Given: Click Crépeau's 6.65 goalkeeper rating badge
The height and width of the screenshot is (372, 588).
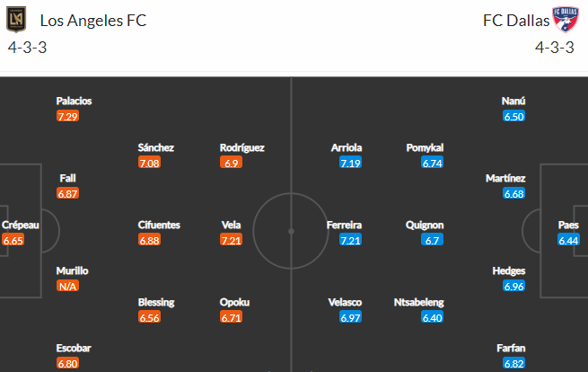Looking at the screenshot, I should pos(13,240).
